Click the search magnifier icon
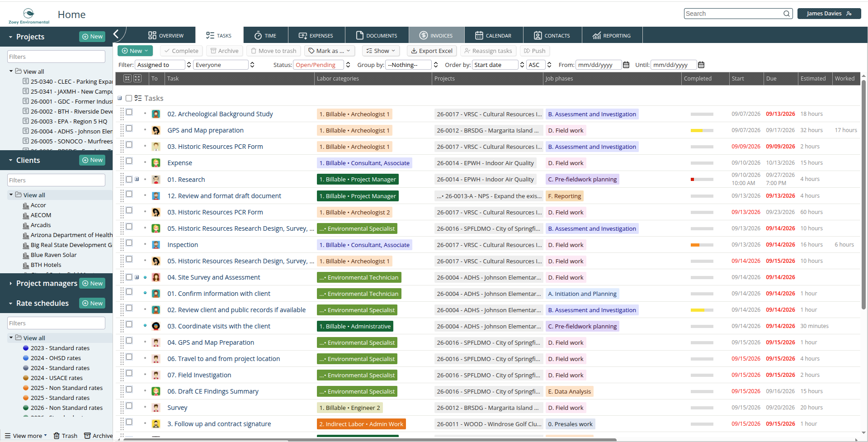 pyautogui.click(x=787, y=14)
